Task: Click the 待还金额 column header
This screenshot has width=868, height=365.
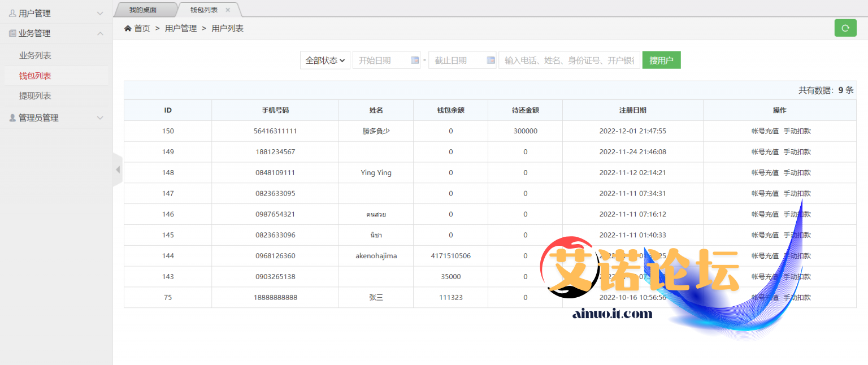Action: tap(525, 110)
